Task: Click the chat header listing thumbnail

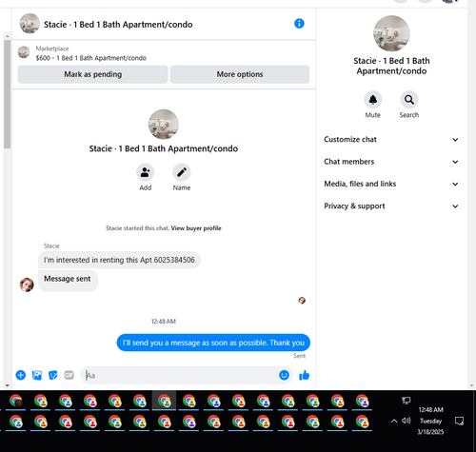Action: [30, 24]
